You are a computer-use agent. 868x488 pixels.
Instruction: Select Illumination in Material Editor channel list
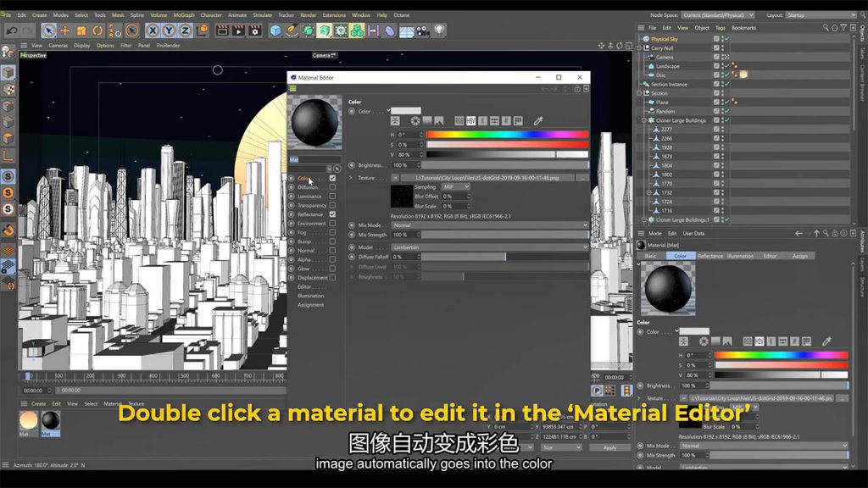[x=311, y=296]
